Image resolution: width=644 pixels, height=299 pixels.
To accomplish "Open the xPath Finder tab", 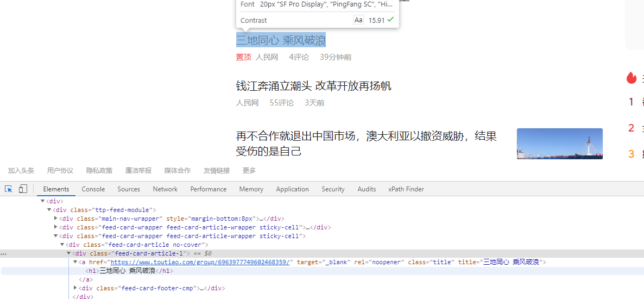I will coord(406,189).
